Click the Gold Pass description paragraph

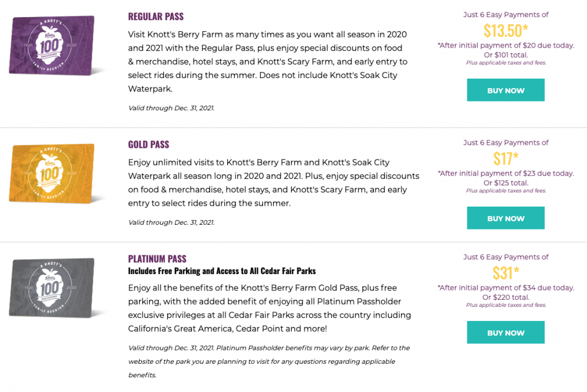274,183
